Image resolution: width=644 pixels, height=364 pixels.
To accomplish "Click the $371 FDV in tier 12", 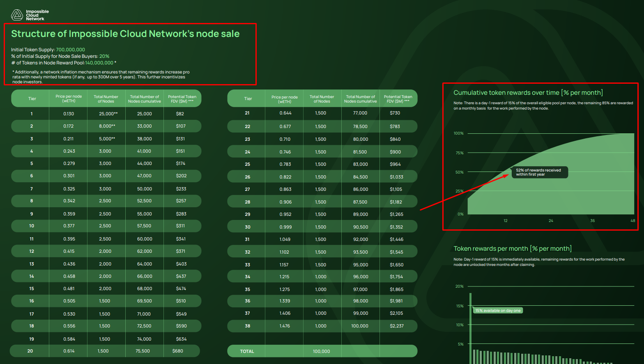I will pos(181,251).
